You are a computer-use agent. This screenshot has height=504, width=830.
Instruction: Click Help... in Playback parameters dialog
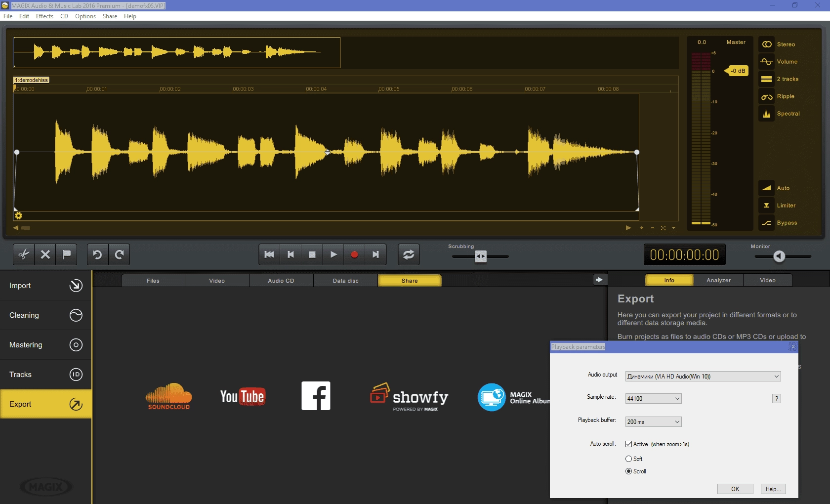[773, 489]
